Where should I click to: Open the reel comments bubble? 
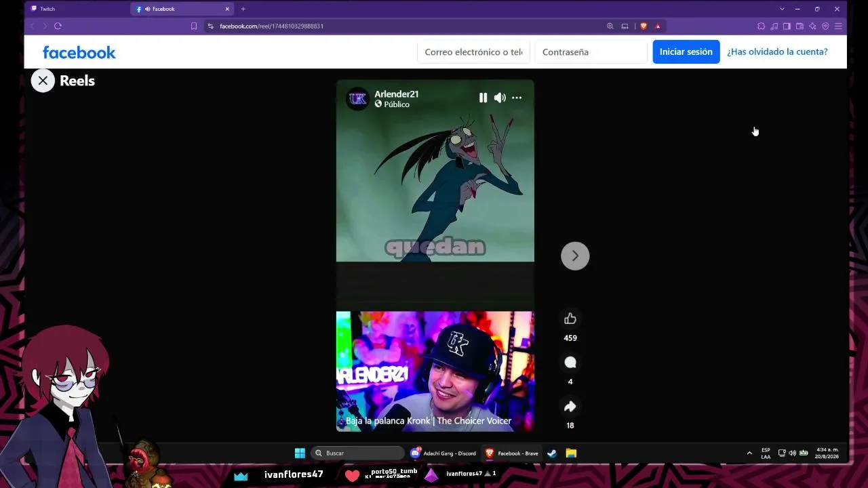(570, 363)
